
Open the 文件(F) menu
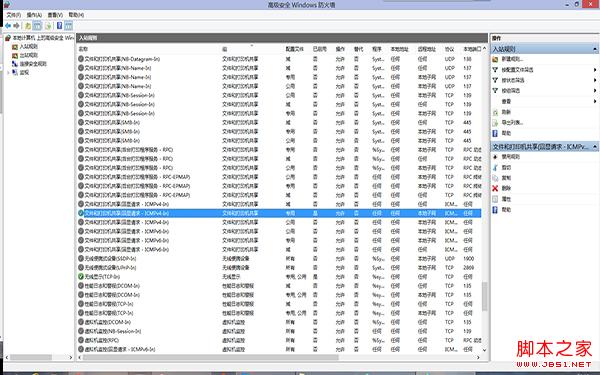pos(13,15)
